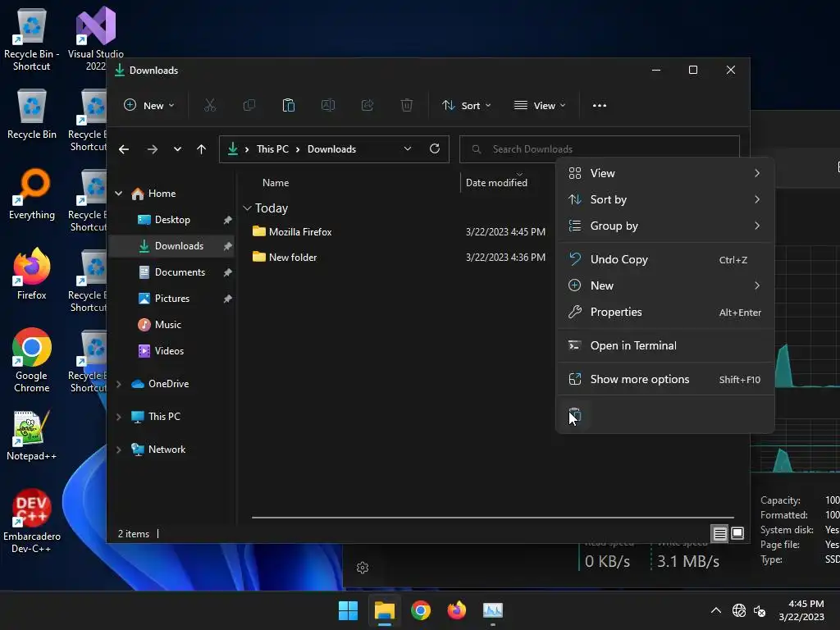Select Embarcadero Dev-C++ desktop icon
Screen dimensions: 840x630
coord(32,521)
